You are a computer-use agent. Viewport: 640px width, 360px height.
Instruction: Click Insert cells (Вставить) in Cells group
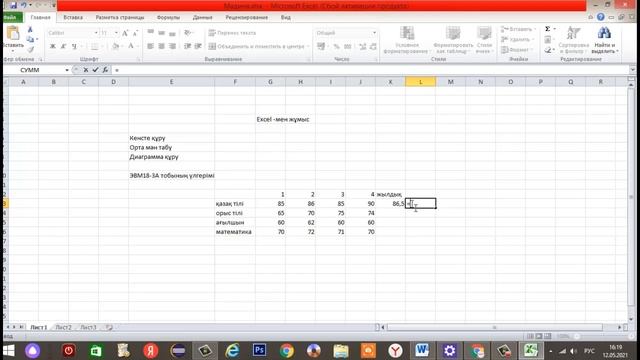tap(517, 29)
